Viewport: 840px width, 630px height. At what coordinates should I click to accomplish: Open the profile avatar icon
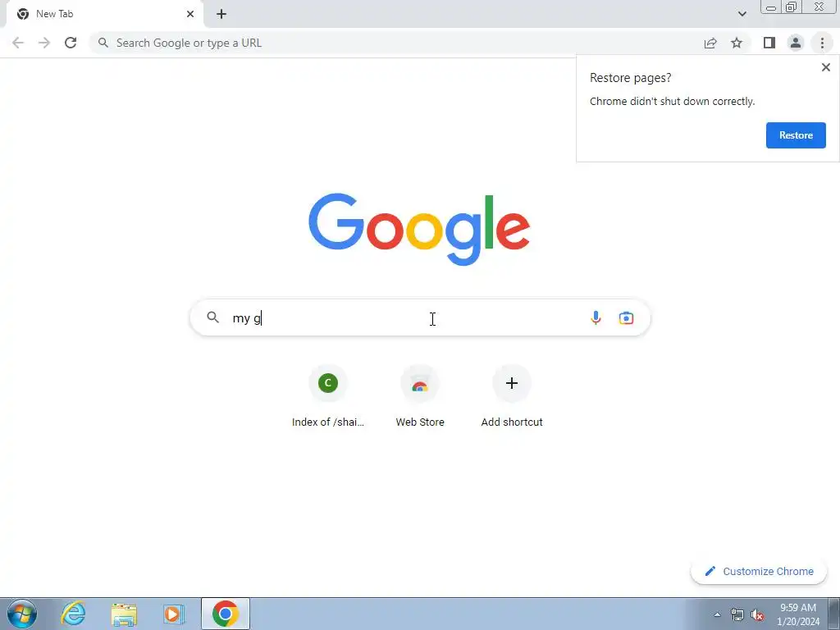(796, 43)
